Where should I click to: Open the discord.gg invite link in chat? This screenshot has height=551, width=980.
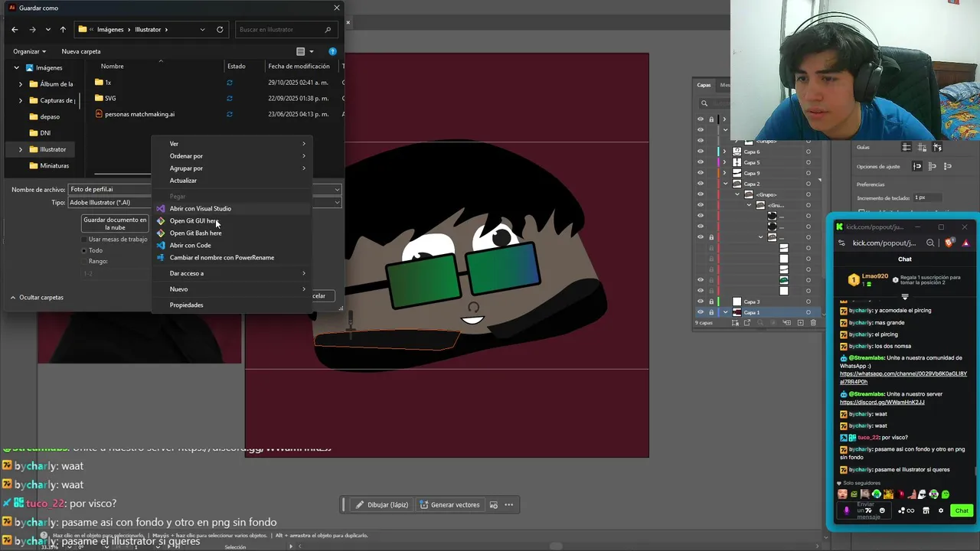tap(882, 402)
